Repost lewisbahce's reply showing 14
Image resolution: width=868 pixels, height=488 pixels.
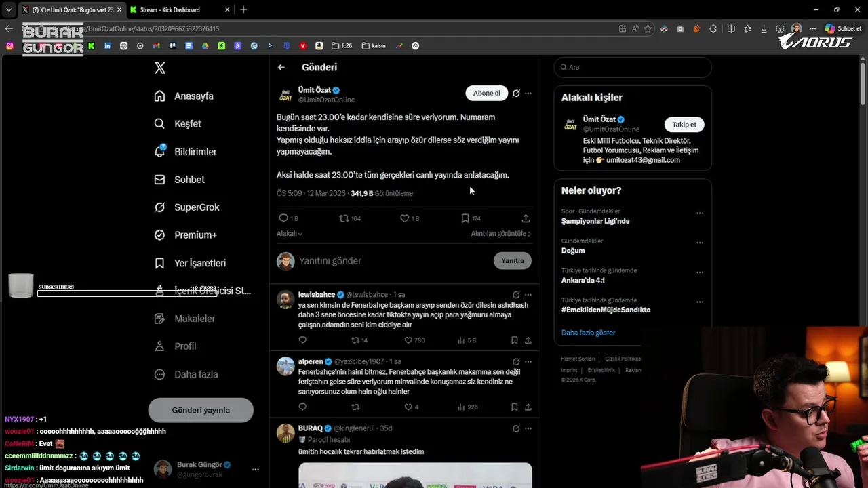pyautogui.click(x=355, y=340)
